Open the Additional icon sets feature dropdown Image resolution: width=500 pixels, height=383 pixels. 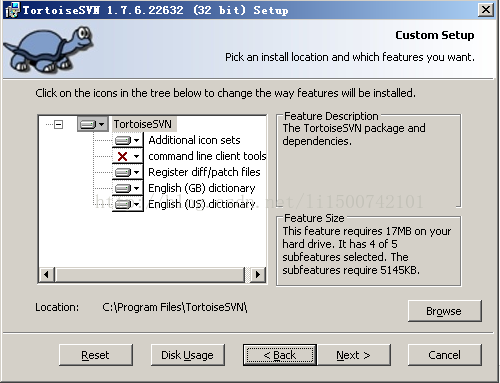pyautogui.click(x=128, y=140)
